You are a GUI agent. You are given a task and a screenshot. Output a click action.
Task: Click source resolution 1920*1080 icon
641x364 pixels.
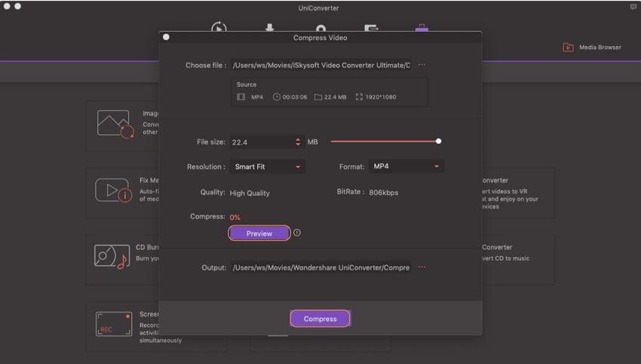click(359, 96)
